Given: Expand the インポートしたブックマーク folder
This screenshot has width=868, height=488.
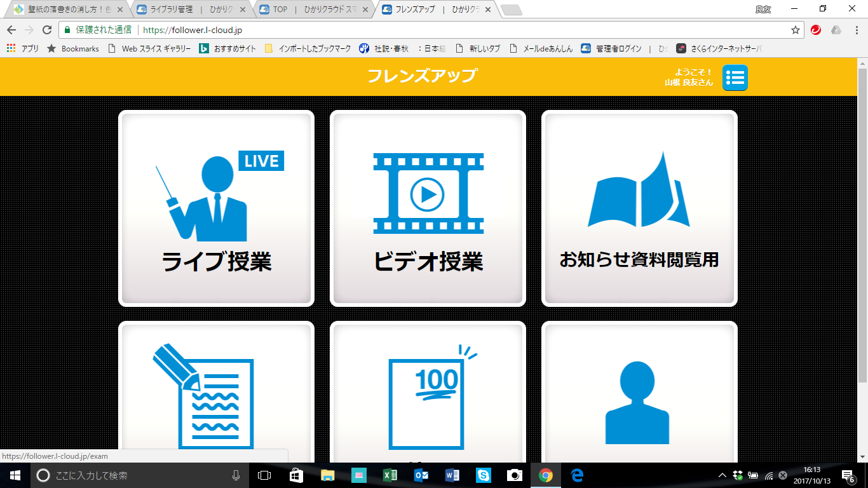Looking at the screenshot, I should [308, 48].
